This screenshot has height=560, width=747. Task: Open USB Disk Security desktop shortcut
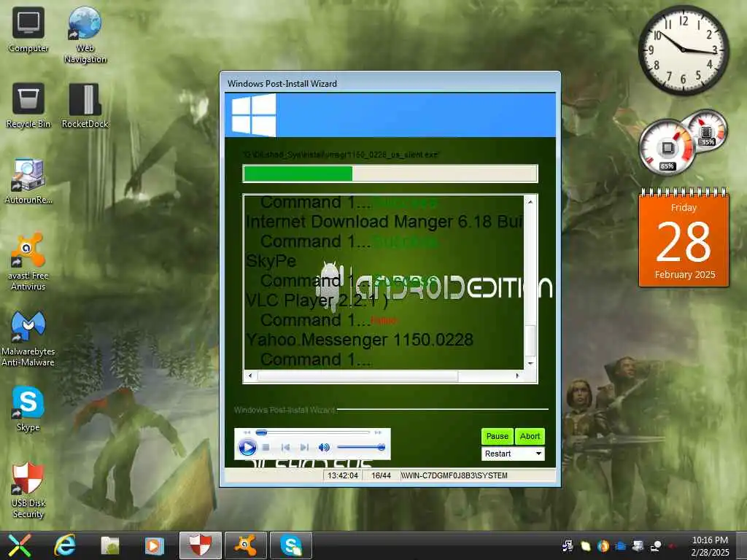click(28, 490)
